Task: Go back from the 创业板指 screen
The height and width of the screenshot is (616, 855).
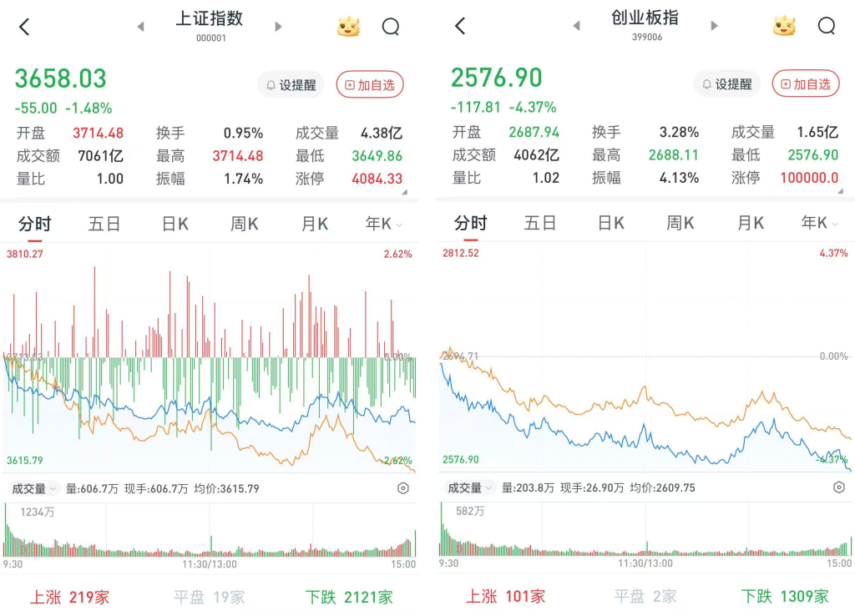Action: click(x=460, y=26)
